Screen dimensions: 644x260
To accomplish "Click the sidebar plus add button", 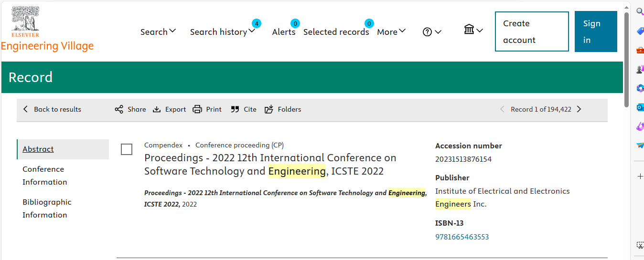I will pos(640,177).
